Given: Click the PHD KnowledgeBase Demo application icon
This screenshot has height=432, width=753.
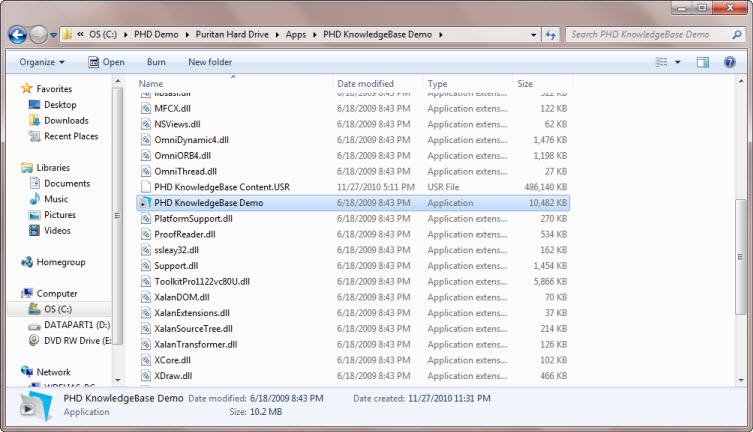Looking at the screenshot, I should 146,203.
